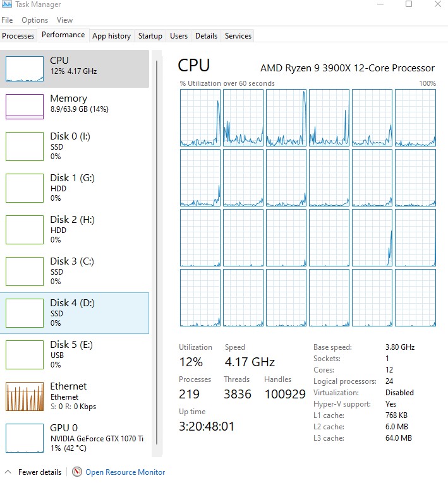Click the AMD Ryzen 9 3900X processor name

347,68
